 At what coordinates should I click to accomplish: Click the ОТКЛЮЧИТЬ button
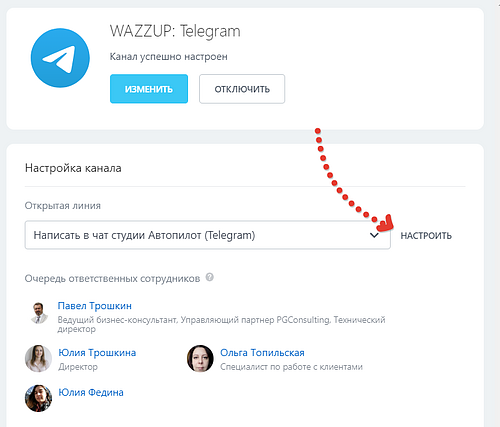pyautogui.click(x=242, y=89)
